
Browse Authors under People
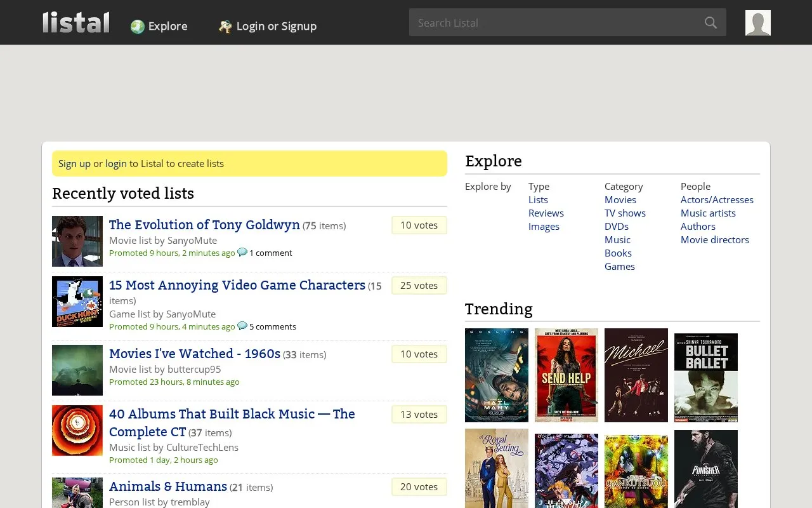tap(698, 226)
